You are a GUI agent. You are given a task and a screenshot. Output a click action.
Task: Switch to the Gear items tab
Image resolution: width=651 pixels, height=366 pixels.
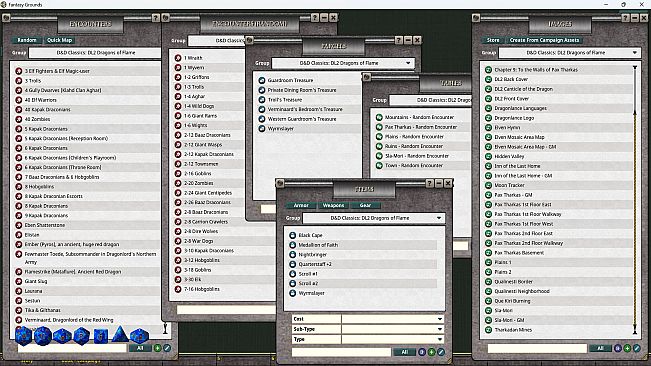pos(365,205)
